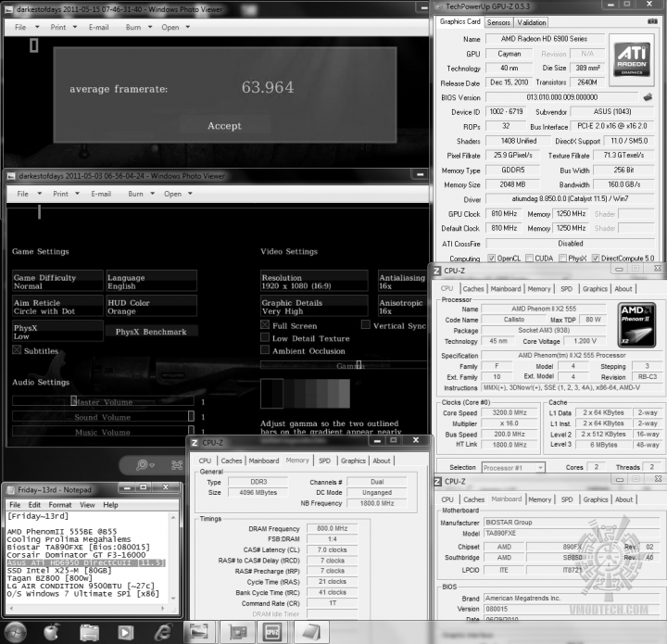Image resolution: width=667 pixels, height=644 pixels.
Task: Open the Windows Start orb
Action: pyautogui.click(x=16, y=632)
